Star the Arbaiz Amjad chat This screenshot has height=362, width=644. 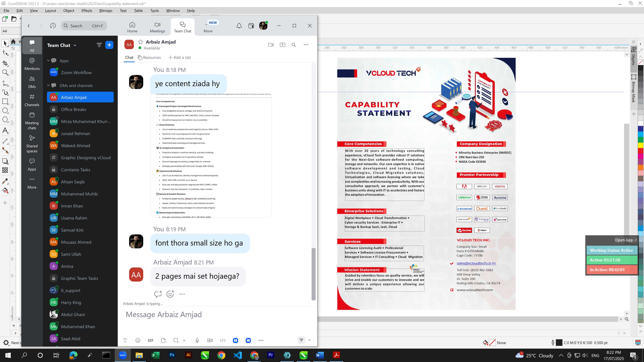click(141, 42)
